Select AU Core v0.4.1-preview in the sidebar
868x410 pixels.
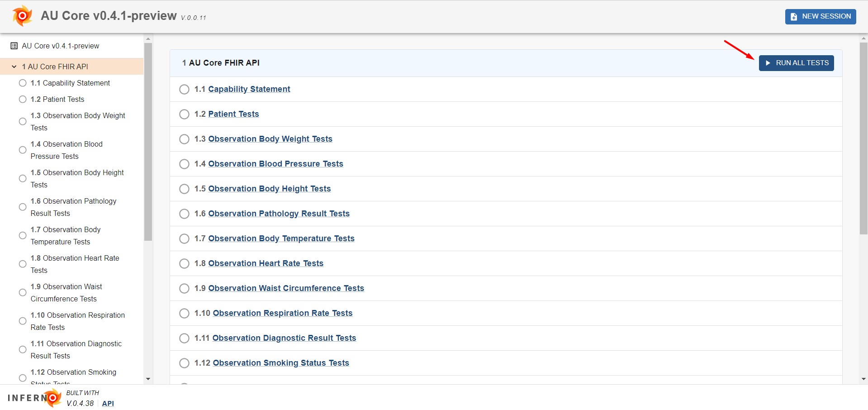pos(60,46)
